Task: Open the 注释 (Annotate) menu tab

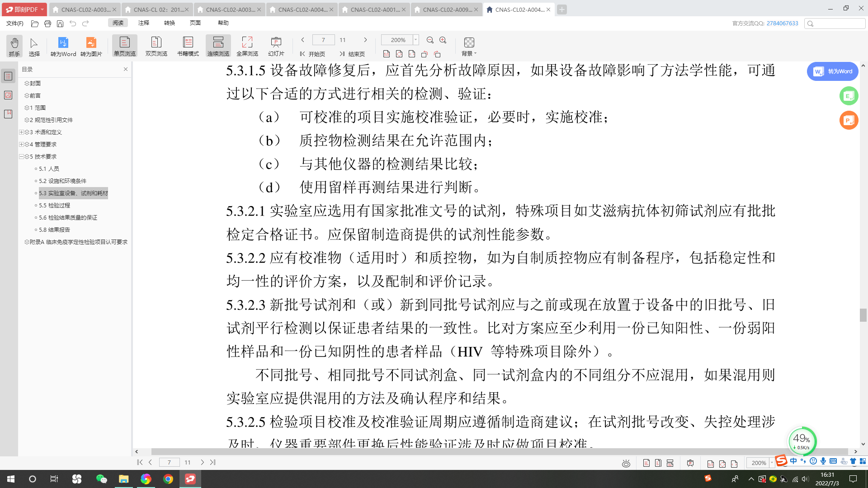Action: pyautogui.click(x=144, y=23)
